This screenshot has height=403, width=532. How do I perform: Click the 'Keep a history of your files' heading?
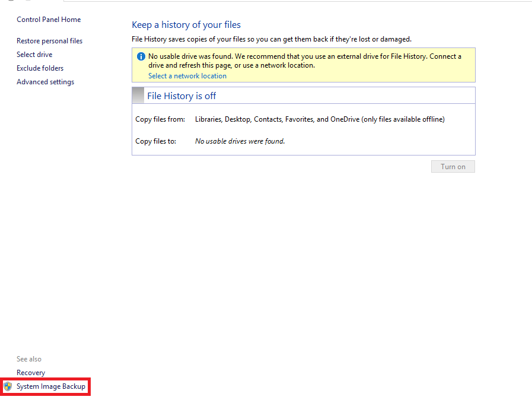[186, 25]
